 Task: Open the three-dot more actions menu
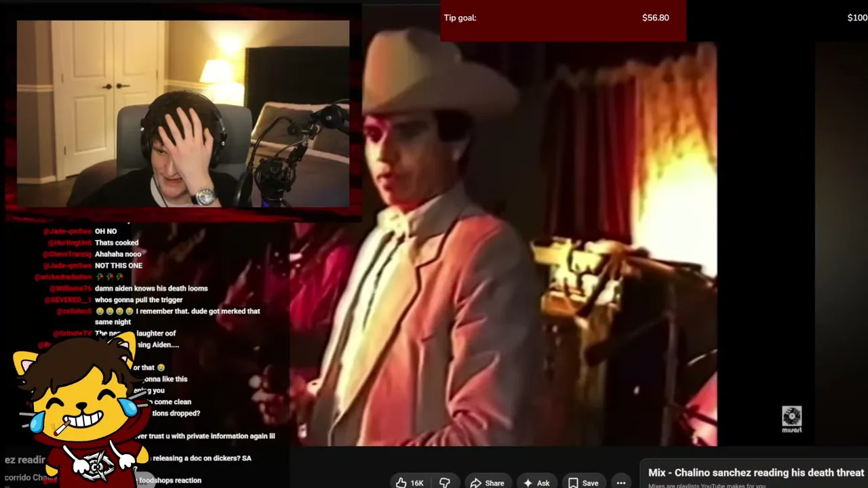pos(620,483)
